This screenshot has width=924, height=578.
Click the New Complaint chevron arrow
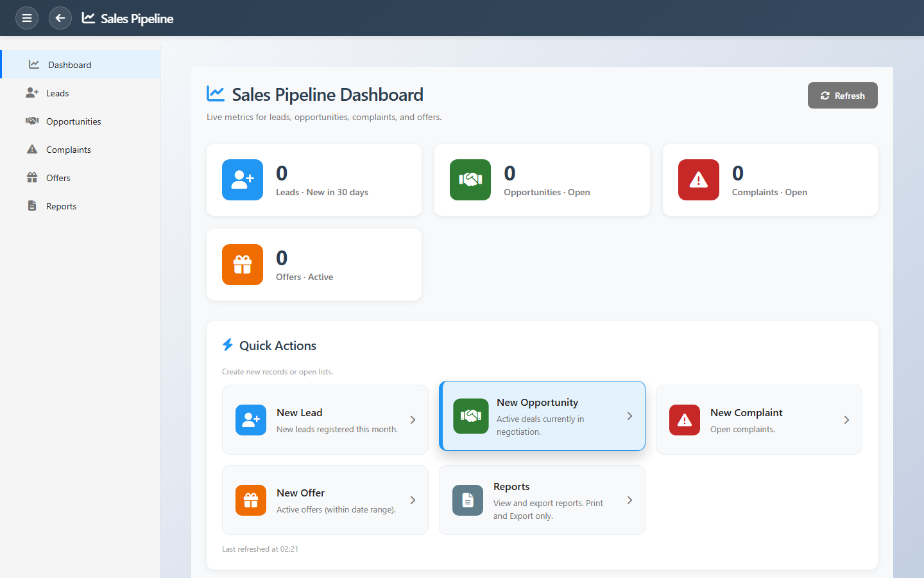coord(846,420)
